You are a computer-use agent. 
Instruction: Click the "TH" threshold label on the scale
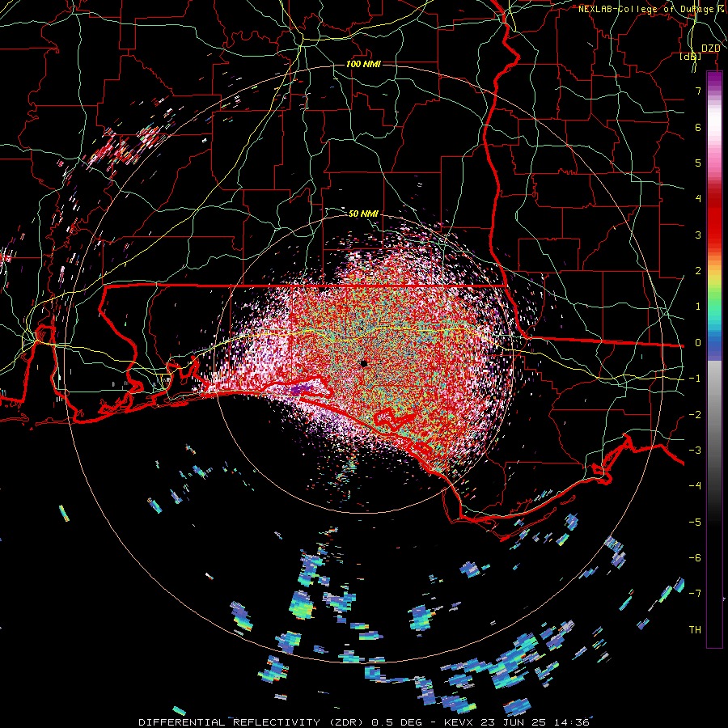[x=695, y=630]
